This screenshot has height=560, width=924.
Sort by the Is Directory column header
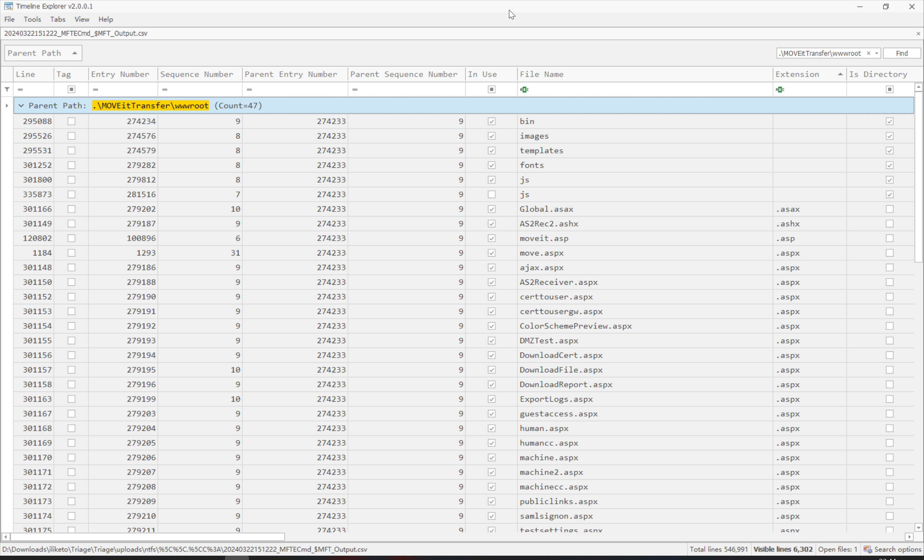880,74
